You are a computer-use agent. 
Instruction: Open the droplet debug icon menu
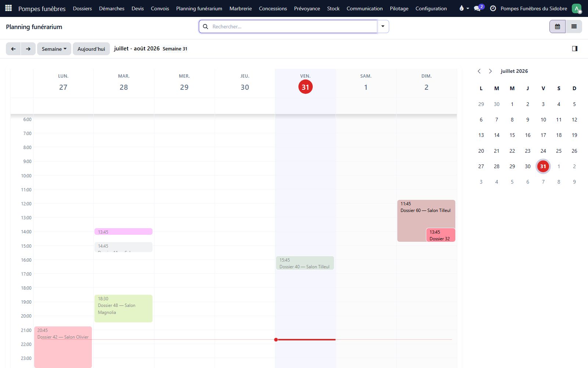click(x=464, y=8)
